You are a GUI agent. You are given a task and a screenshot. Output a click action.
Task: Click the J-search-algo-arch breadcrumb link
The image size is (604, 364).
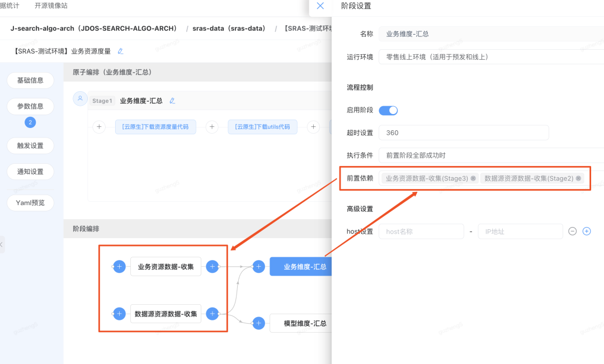[x=93, y=29]
